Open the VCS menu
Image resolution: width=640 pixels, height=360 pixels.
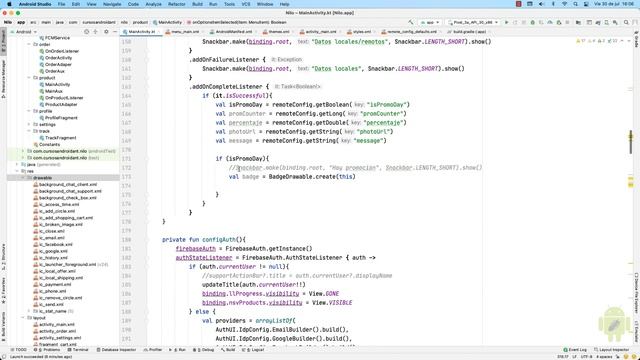(246, 4)
